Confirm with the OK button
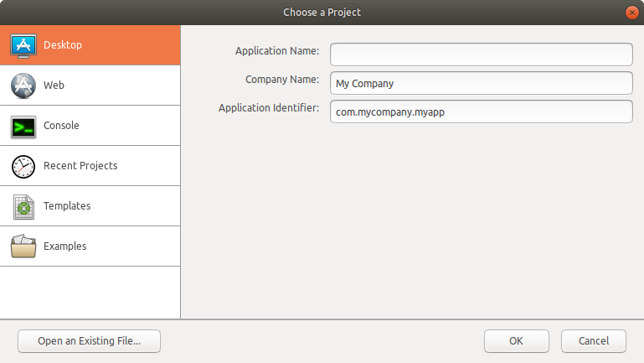 point(517,341)
